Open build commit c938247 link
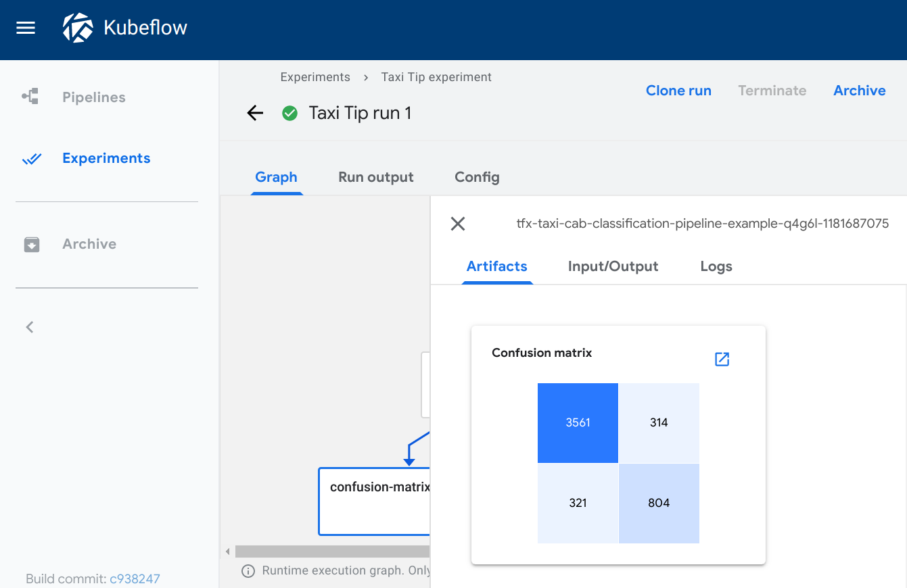Viewport: 907px width, 588px height. click(x=135, y=579)
